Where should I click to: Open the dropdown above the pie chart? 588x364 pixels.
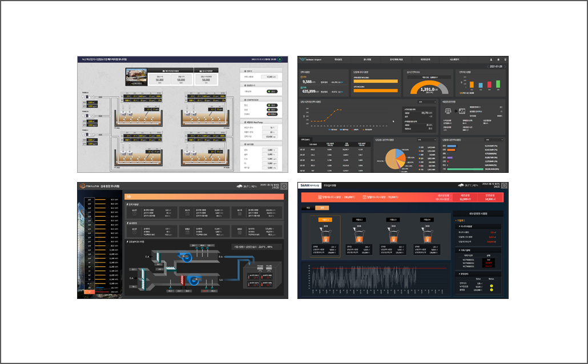427,140
